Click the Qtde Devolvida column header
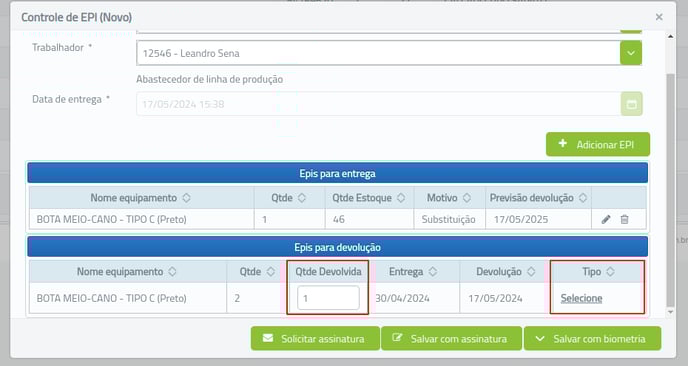This screenshot has height=366, width=688. pos(328,272)
